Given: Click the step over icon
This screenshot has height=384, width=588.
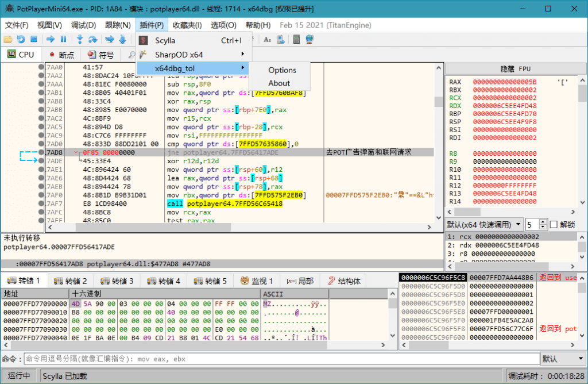Looking at the screenshot, I should coord(92,39).
